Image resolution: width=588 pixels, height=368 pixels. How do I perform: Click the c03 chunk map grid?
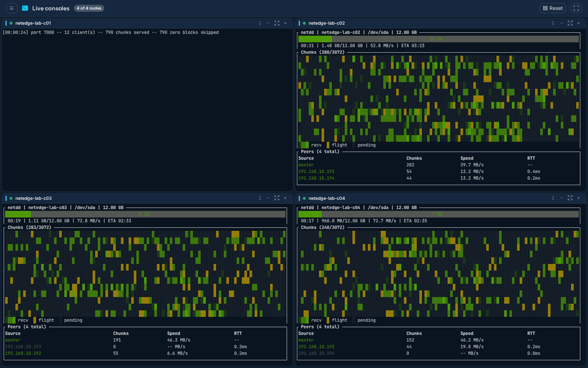tap(145, 274)
